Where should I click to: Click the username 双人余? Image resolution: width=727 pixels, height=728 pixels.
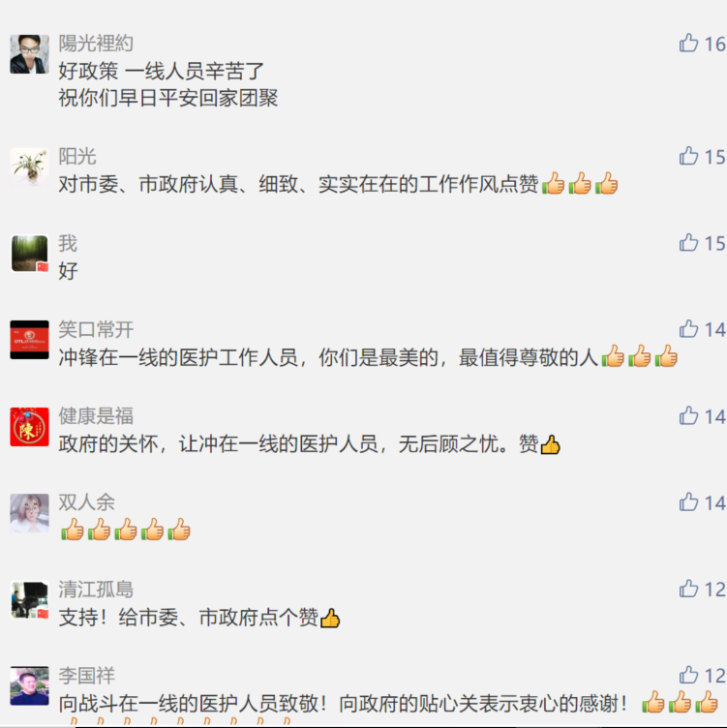(86, 502)
